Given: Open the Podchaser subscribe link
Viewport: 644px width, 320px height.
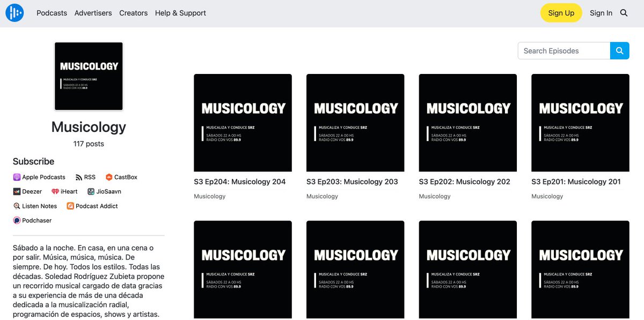Looking at the screenshot, I should coord(32,220).
